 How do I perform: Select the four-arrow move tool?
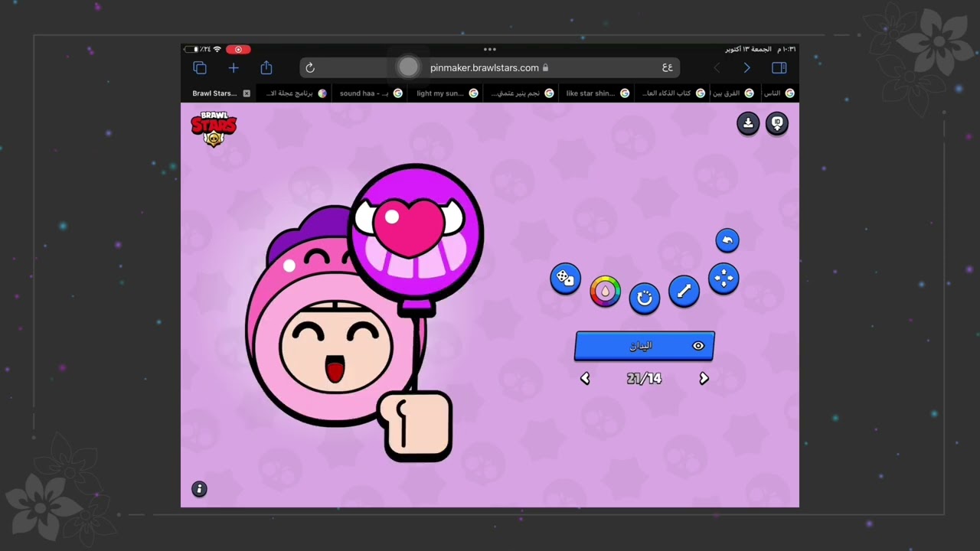(724, 278)
